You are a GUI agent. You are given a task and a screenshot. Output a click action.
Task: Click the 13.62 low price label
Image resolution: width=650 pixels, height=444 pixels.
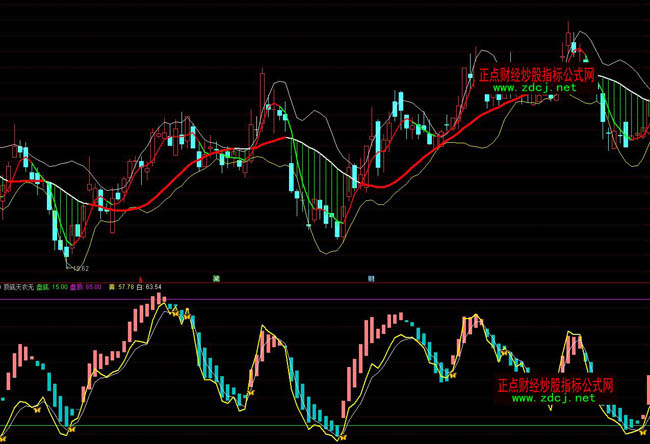pos(78,269)
